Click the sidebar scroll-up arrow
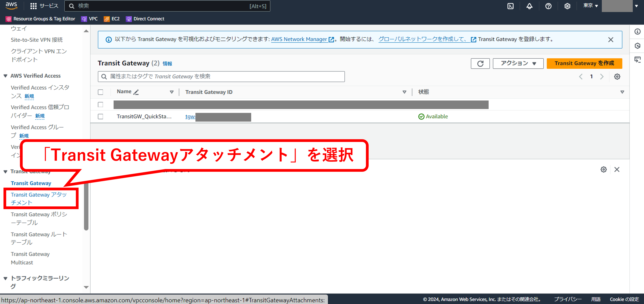Image resolution: width=644 pixels, height=304 pixels. (x=86, y=31)
